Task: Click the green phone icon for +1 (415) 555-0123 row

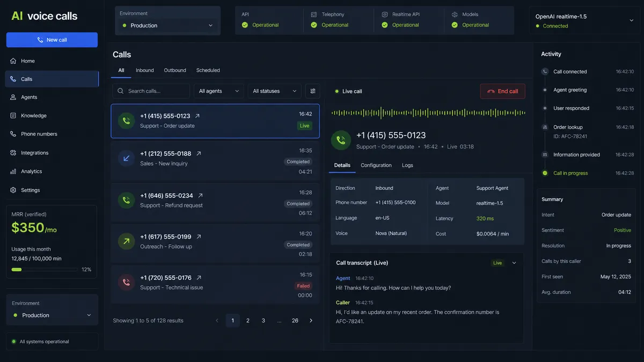Action: (x=126, y=121)
